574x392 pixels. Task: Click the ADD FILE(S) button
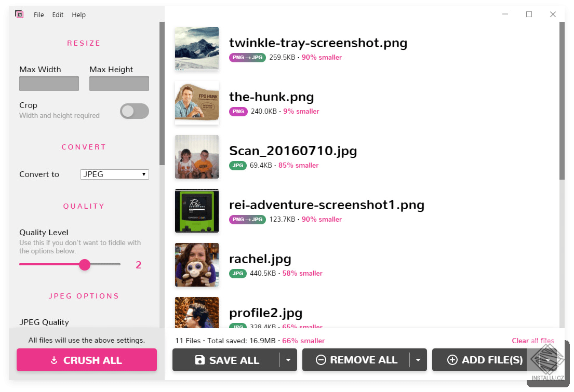point(485,360)
